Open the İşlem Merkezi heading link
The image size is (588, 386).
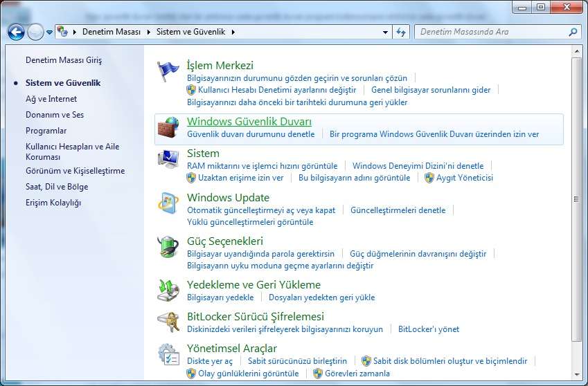pos(220,66)
